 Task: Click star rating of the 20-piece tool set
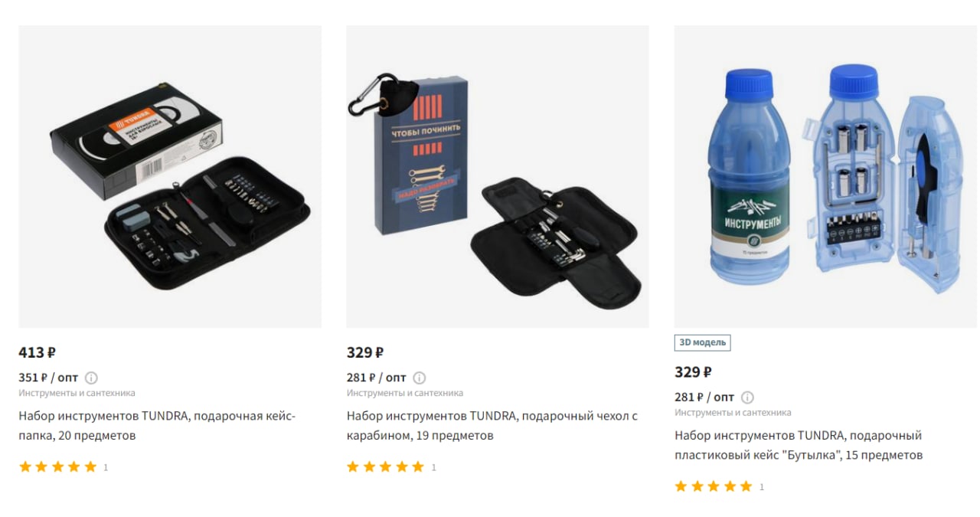[58, 466]
